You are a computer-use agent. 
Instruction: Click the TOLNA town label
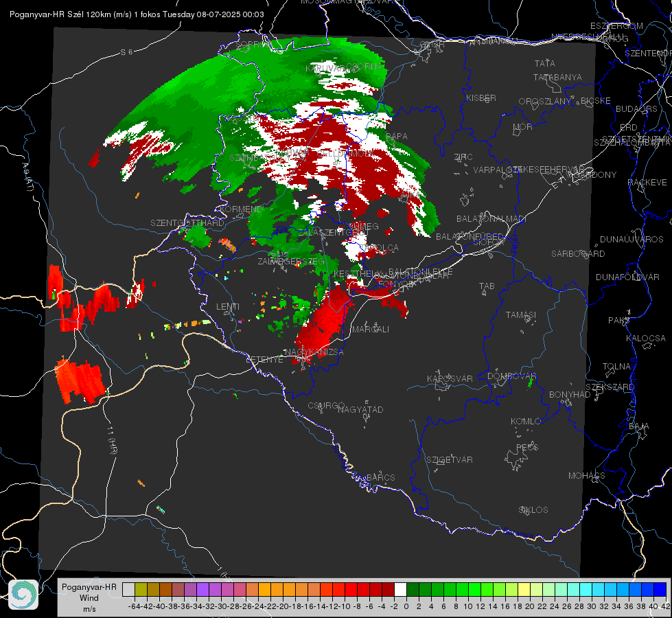point(616,367)
